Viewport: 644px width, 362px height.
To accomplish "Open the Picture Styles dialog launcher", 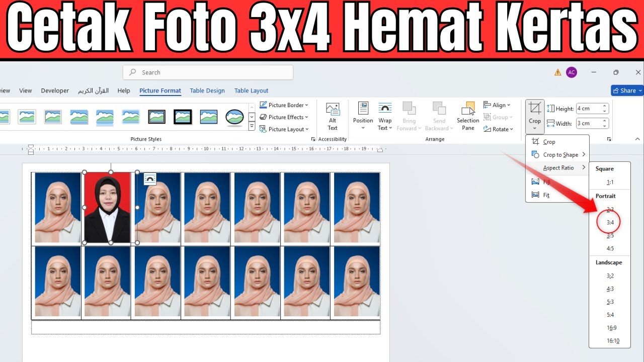I will click(x=313, y=139).
